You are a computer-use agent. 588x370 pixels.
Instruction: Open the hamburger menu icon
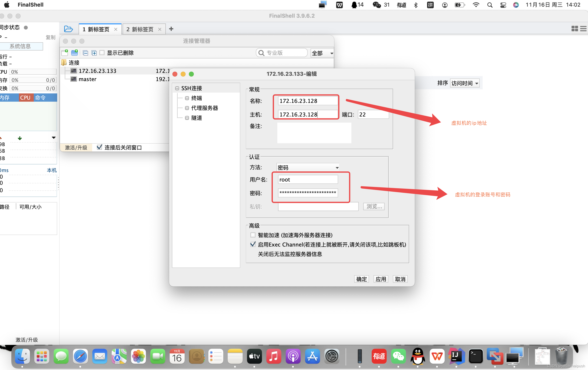click(583, 29)
